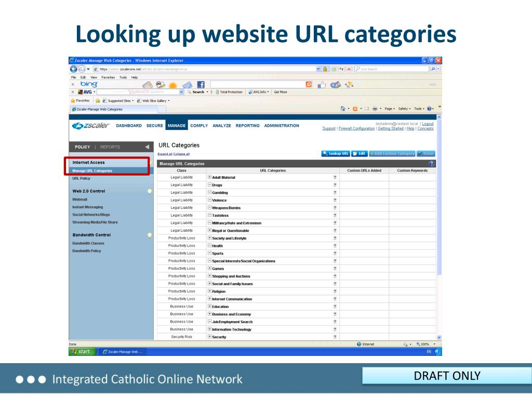Screen dimensions: 532x399
Task: Click the Windows start button
Action: point(83,352)
